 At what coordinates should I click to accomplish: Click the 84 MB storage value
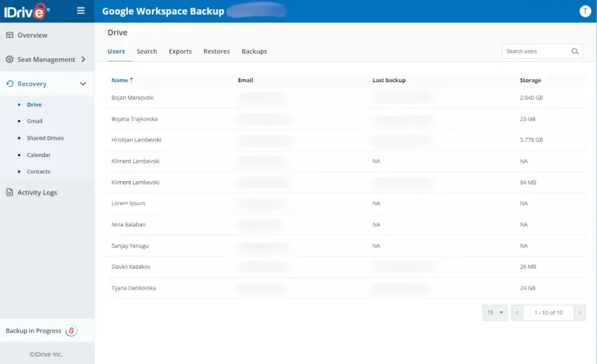tap(528, 183)
